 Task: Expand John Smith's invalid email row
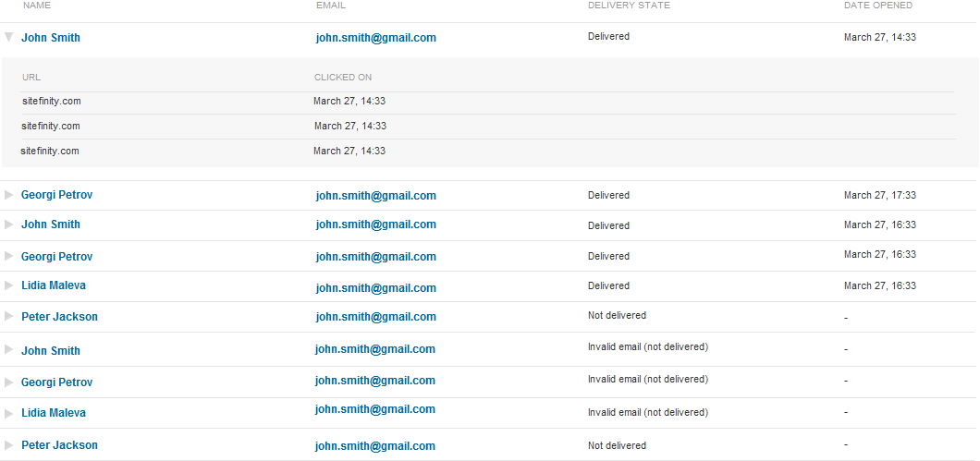click(8, 350)
